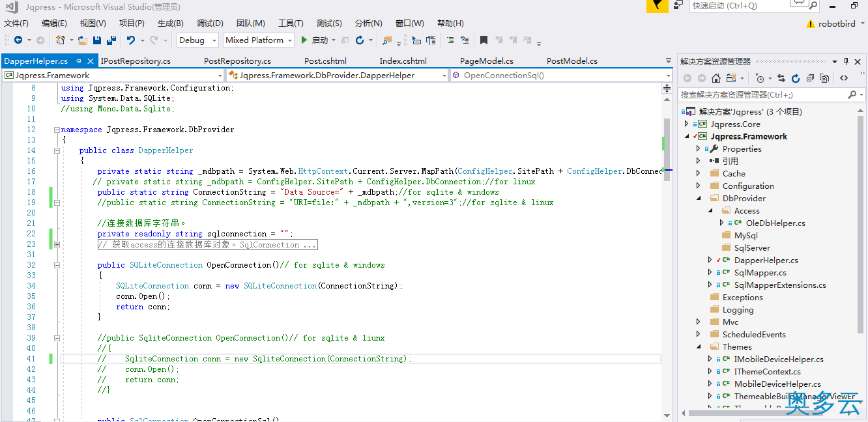Toggle pin on DapperHelper.cs tab
868x422 pixels.
(x=78, y=61)
